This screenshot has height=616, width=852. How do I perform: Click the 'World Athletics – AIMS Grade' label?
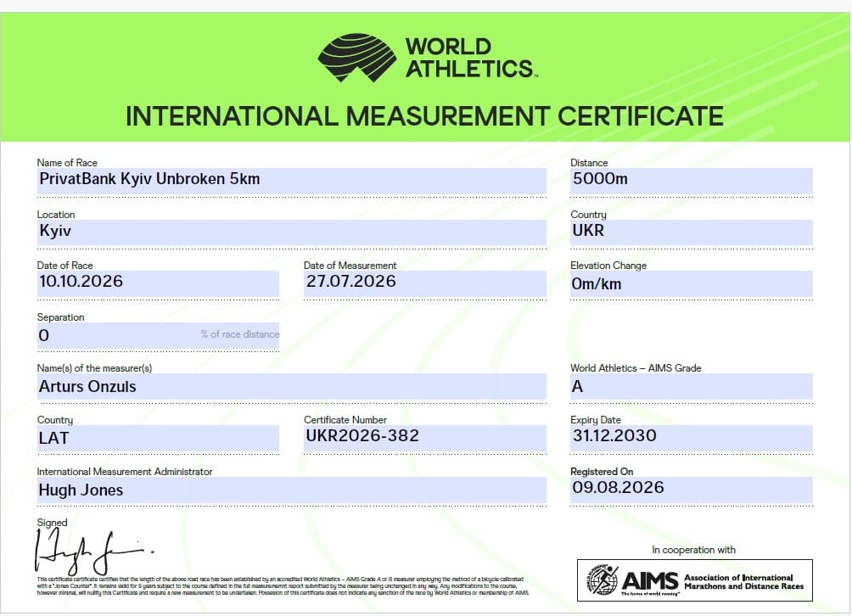(636, 367)
